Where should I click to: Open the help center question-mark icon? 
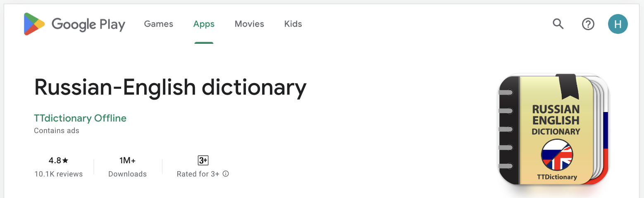pyautogui.click(x=588, y=24)
